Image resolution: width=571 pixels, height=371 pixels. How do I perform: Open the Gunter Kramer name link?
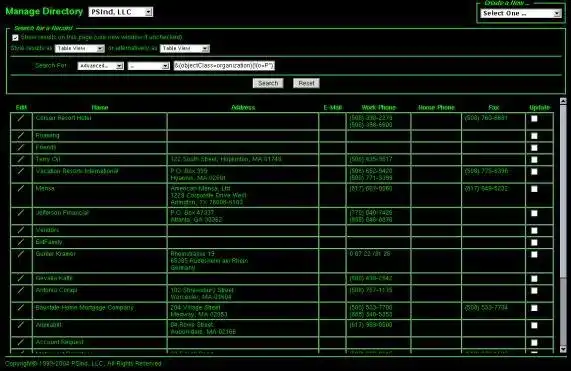[55, 254]
